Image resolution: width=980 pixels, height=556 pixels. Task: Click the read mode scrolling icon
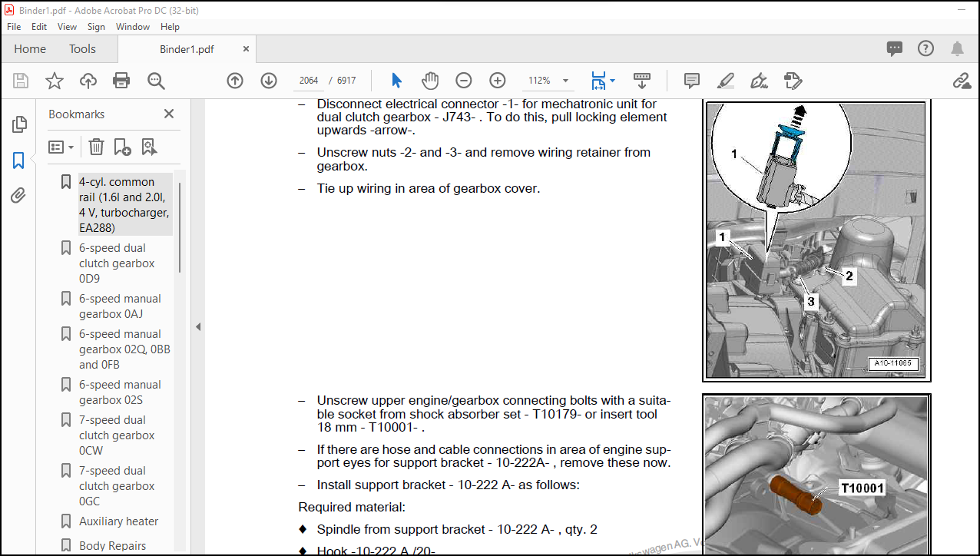[x=642, y=81]
